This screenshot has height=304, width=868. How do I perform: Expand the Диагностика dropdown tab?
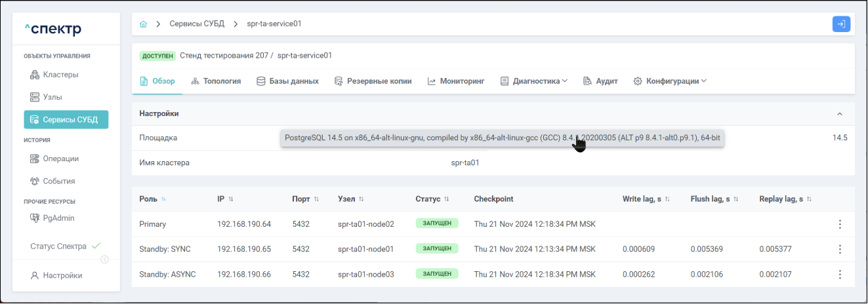click(x=534, y=81)
